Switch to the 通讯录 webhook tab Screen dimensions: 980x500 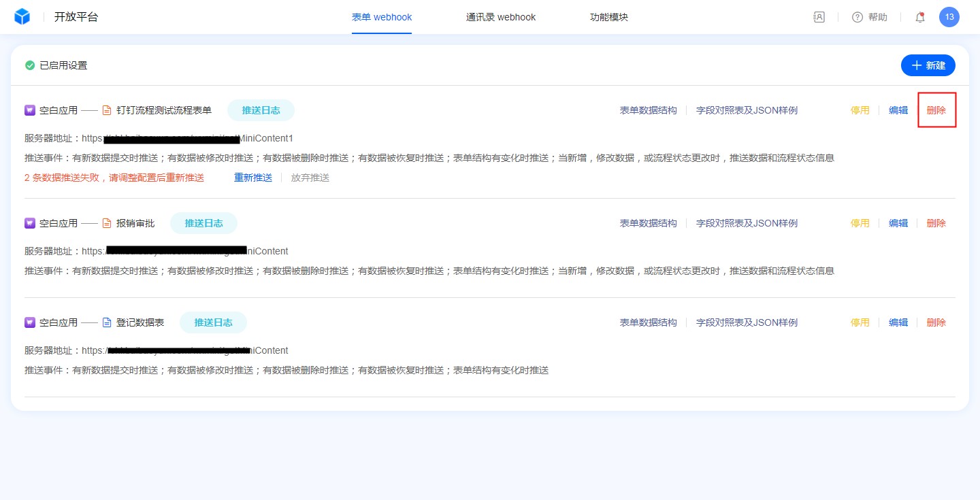click(x=501, y=17)
